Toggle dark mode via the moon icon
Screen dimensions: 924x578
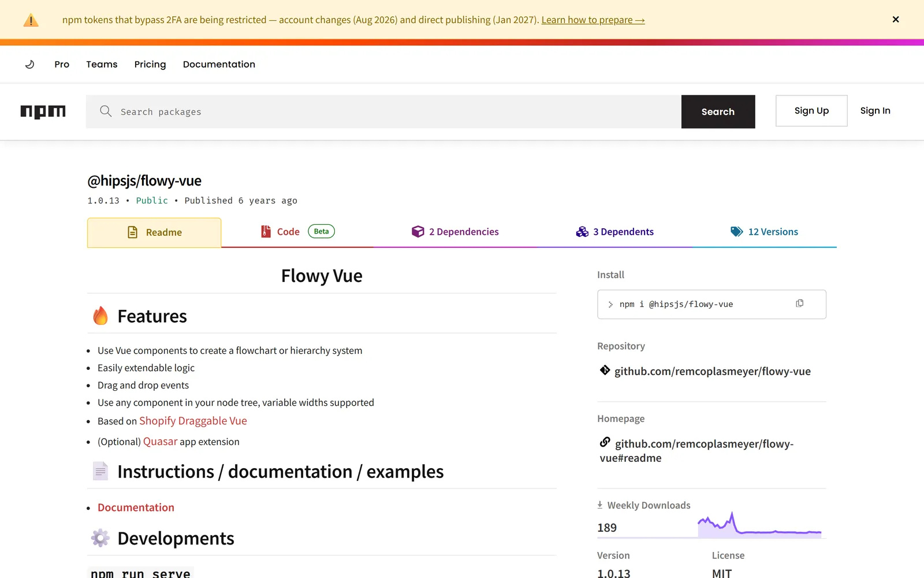point(30,64)
